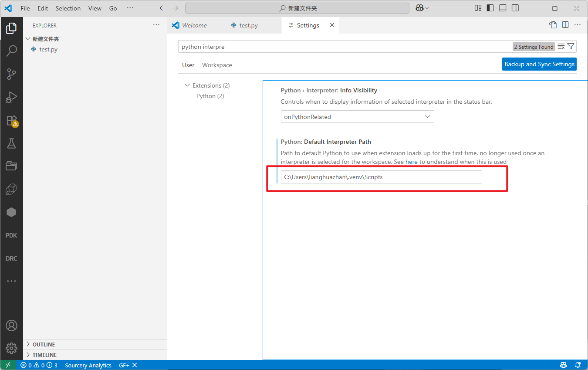Open the Manage gear icon
Image resolution: width=588 pixels, height=370 pixels.
click(x=11, y=348)
